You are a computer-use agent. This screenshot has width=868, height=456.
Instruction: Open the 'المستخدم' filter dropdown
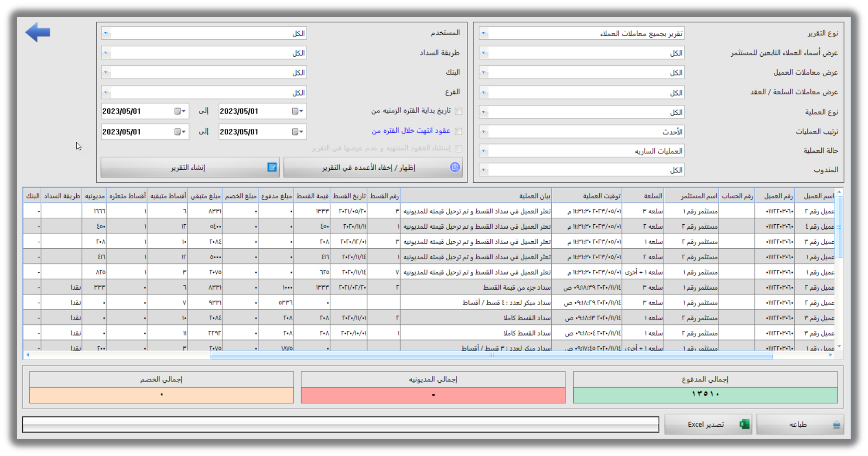pos(106,34)
